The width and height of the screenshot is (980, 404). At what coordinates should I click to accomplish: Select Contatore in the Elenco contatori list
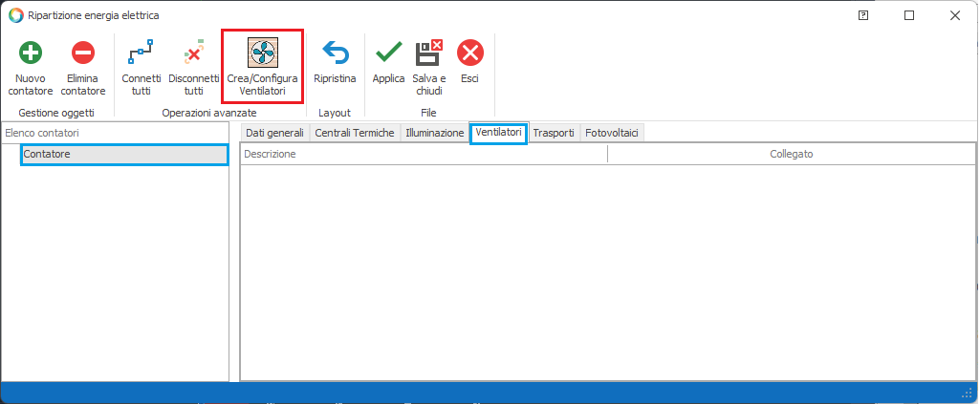124,155
